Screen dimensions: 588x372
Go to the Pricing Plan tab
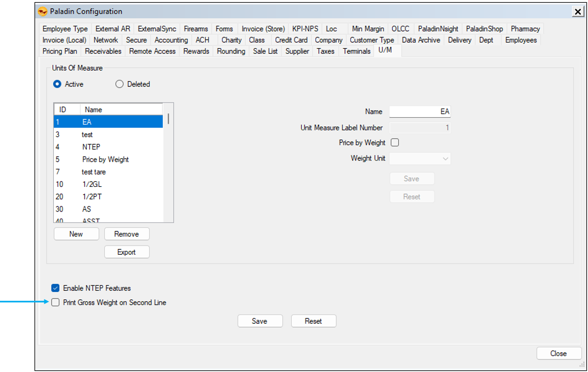[60, 51]
